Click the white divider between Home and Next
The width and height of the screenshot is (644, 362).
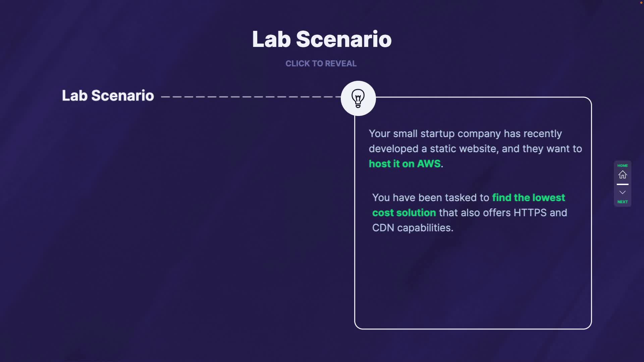point(623,184)
